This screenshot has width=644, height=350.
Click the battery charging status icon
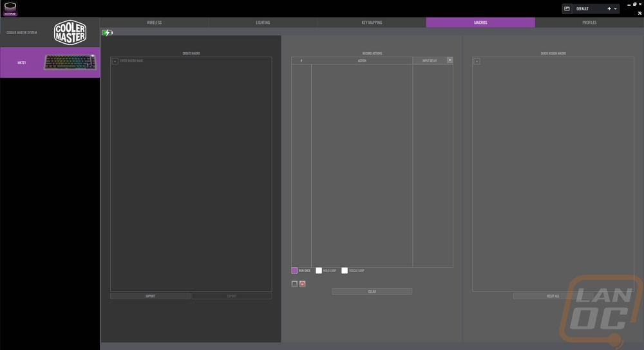(107, 33)
